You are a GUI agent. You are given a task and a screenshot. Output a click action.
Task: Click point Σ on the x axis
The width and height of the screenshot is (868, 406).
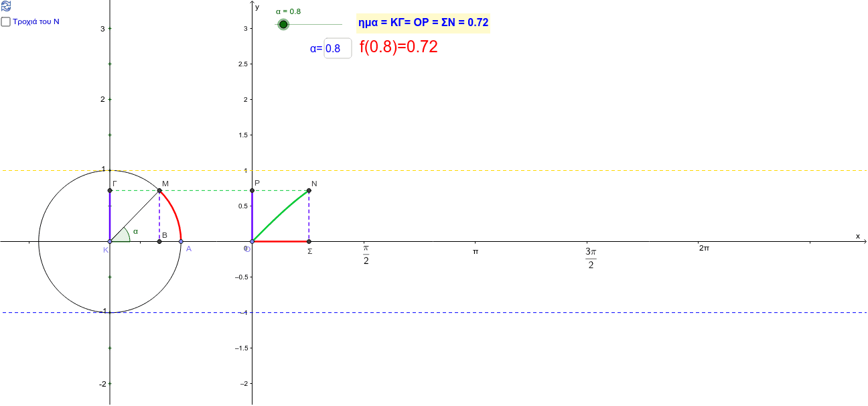coord(309,241)
